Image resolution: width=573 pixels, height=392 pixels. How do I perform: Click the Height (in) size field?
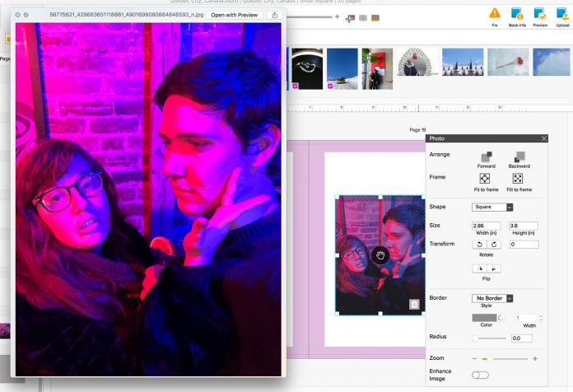click(524, 226)
